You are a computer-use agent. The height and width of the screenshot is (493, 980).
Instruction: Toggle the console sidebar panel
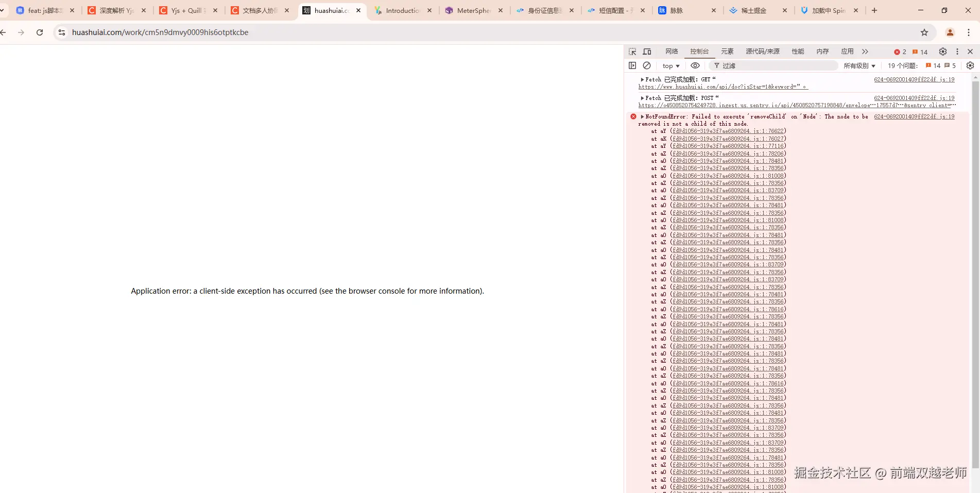pos(632,65)
